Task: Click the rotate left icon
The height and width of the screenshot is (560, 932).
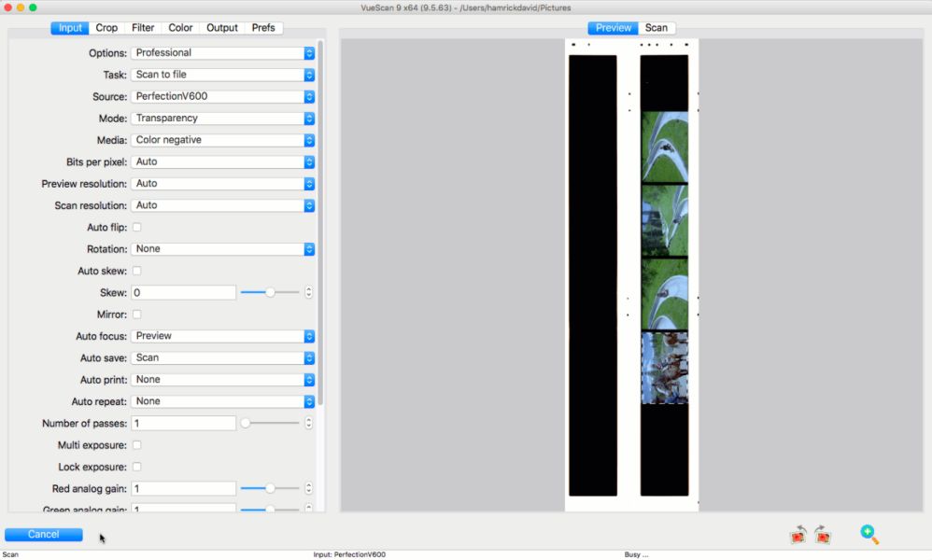Action: [798, 535]
